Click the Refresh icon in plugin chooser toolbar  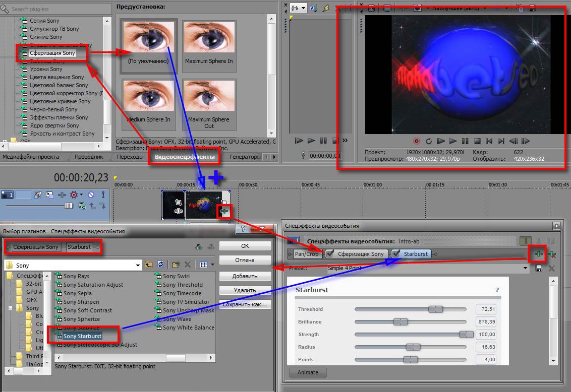[x=160, y=265]
